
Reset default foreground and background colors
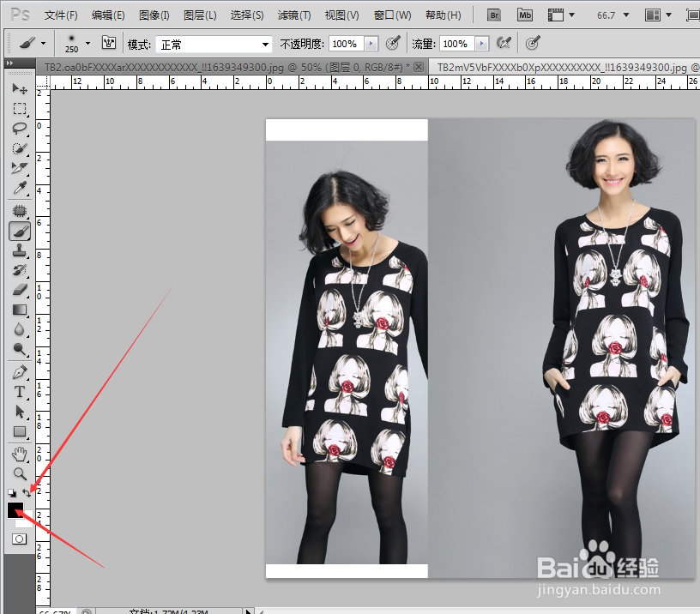click(x=12, y=493)
